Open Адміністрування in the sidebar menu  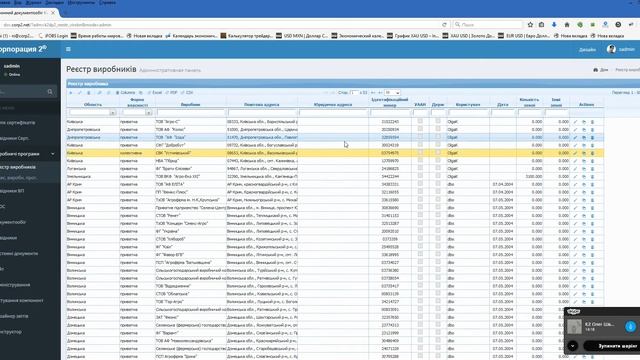coord(15,284)
